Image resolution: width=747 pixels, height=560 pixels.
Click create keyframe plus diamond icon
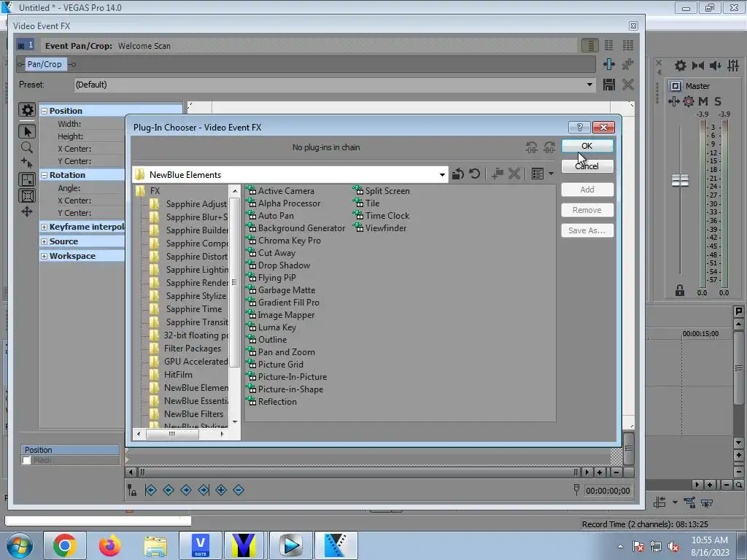[x=221, y=490]
